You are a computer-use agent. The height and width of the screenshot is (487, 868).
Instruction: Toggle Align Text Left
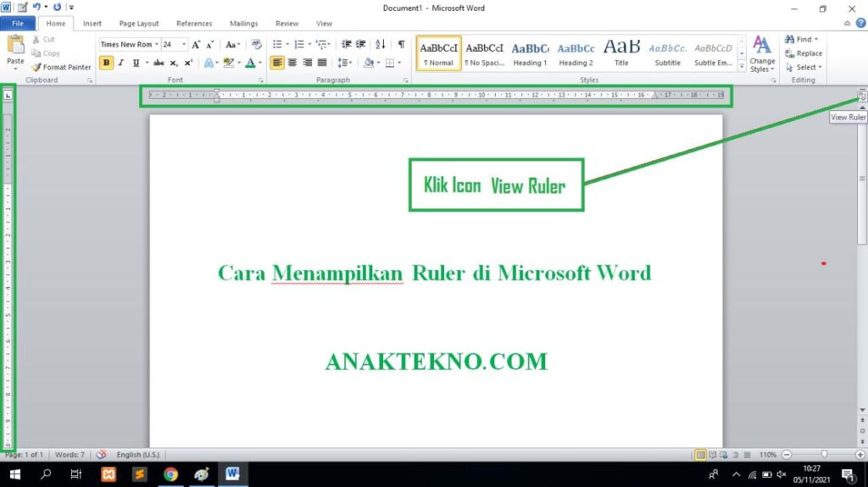pos(277,63)
